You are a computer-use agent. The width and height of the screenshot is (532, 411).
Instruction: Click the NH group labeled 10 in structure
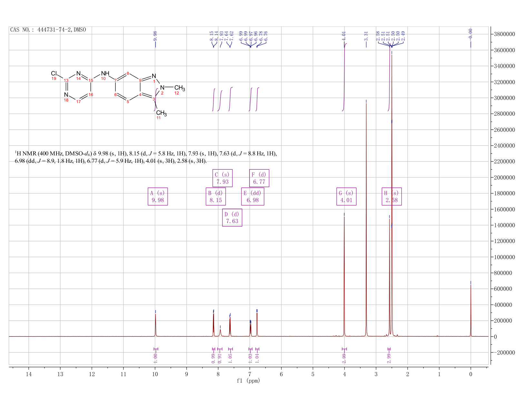click(105, 73)
